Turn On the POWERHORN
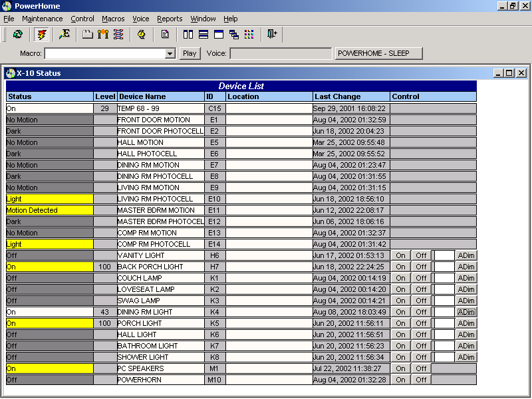This screenshot has width=532, height=399. pos(401,380)
